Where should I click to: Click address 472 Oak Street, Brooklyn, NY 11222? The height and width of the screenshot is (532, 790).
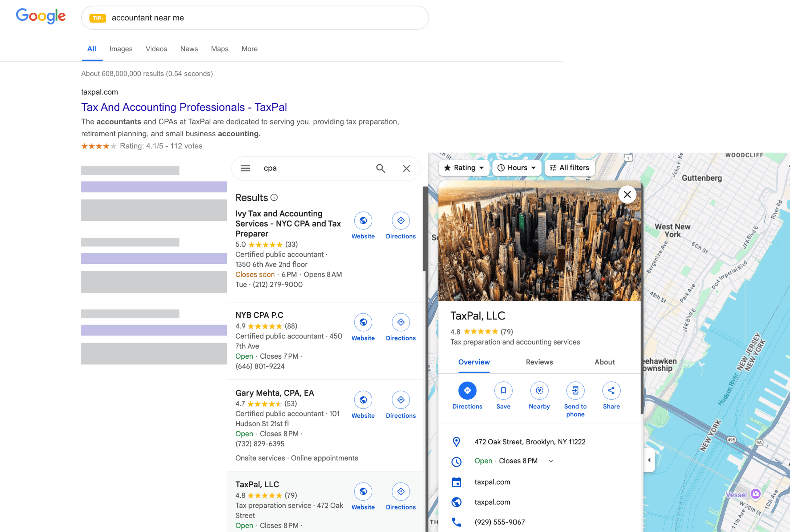tap(530, 442)
